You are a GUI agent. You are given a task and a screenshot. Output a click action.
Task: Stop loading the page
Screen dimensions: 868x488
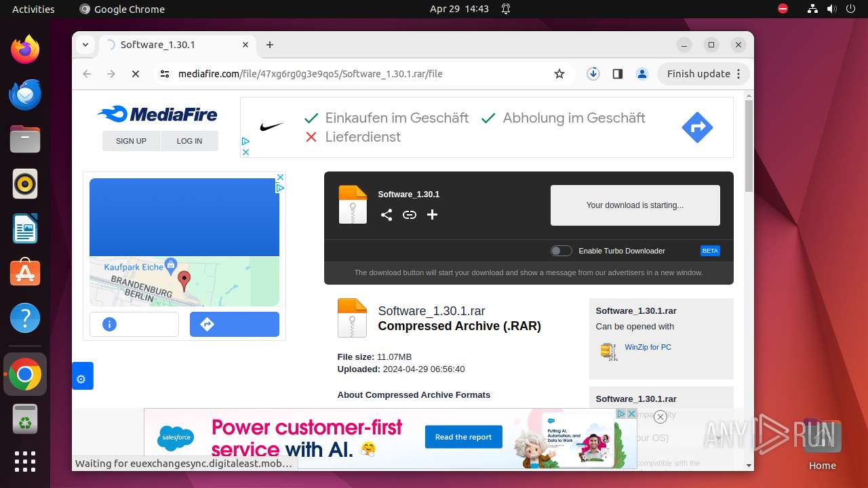136,74
